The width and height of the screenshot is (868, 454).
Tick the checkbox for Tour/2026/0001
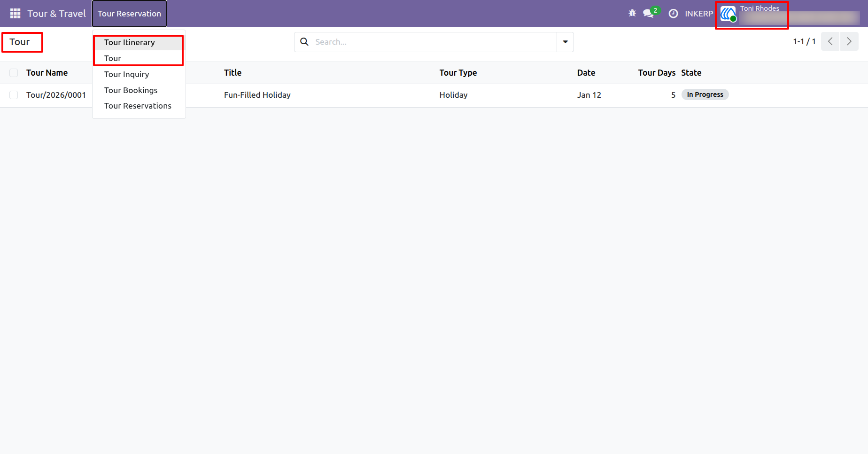point(14,95)
